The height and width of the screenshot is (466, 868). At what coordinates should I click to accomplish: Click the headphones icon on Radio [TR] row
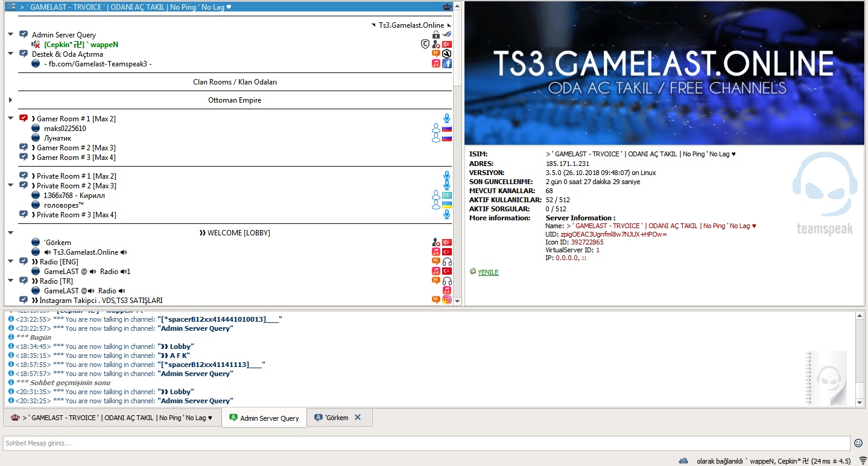tap(447, 281)
